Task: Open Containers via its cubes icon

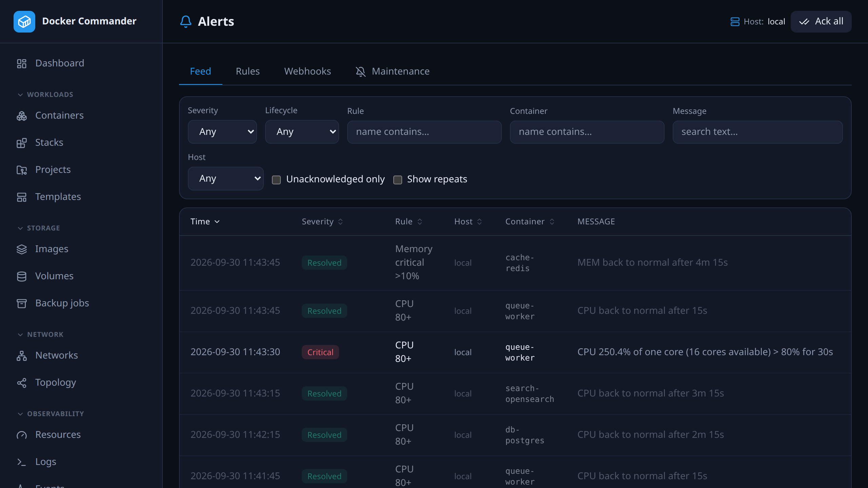Action: 22,116
